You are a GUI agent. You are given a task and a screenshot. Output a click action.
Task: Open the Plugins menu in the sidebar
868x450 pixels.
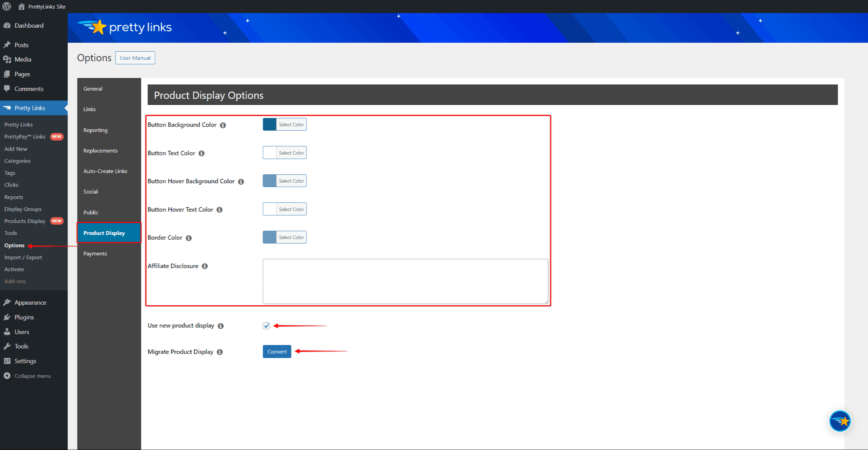tap(24, 317)
